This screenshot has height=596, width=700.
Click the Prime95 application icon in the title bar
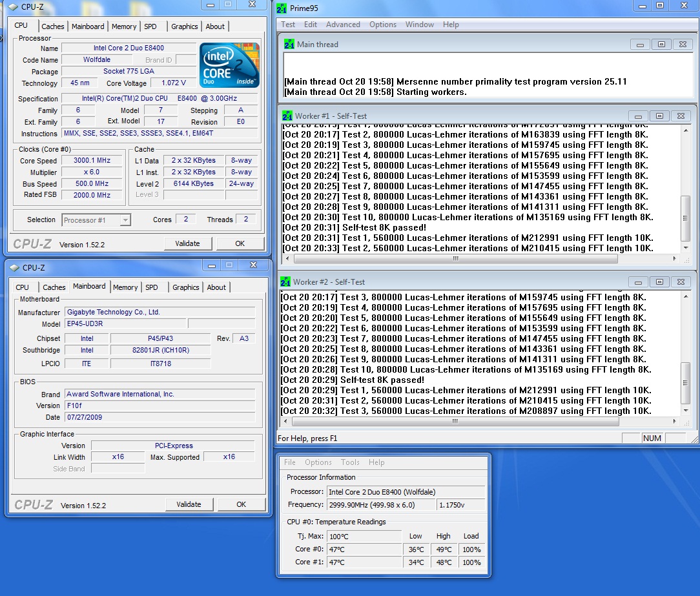click(282, 8)
